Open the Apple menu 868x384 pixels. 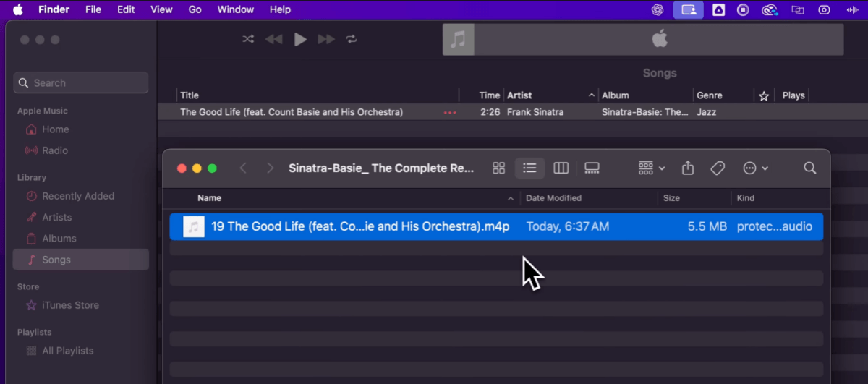click(17, 9)
